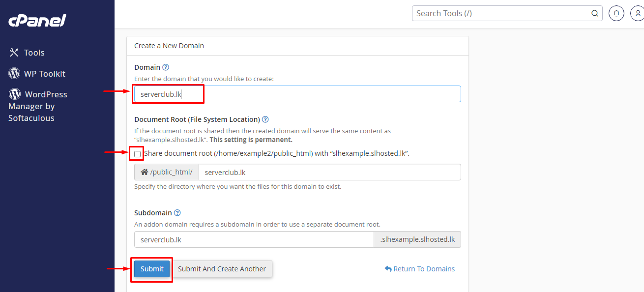Open the Return To Domains link

pos(423,268)
